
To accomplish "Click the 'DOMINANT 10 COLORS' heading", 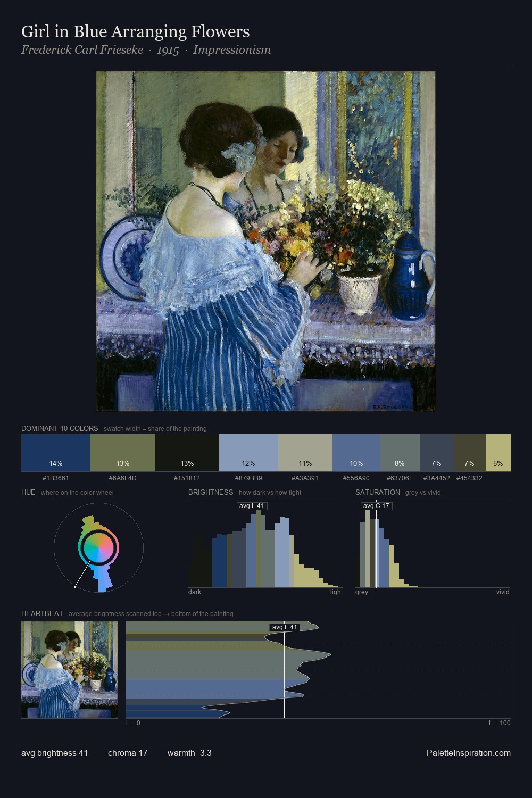I will point(60,428).
